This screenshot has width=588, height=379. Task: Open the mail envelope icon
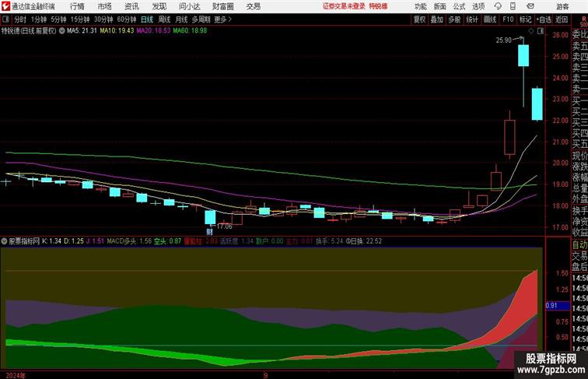pyautogui.click(x=530, y=6)
